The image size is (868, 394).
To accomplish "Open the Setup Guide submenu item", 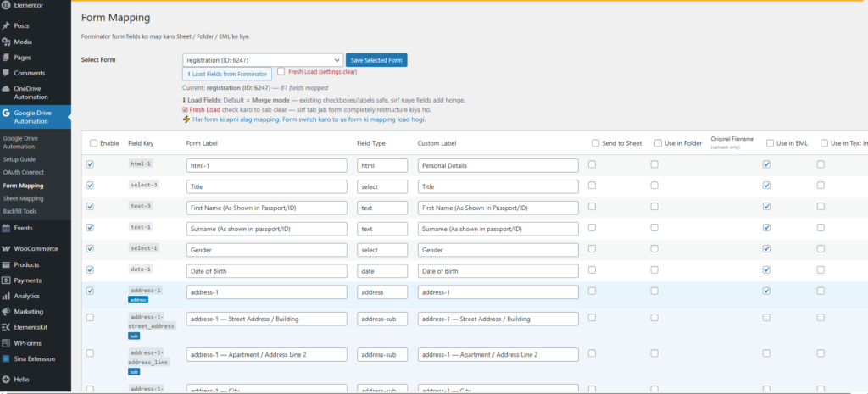I will 19,159.
